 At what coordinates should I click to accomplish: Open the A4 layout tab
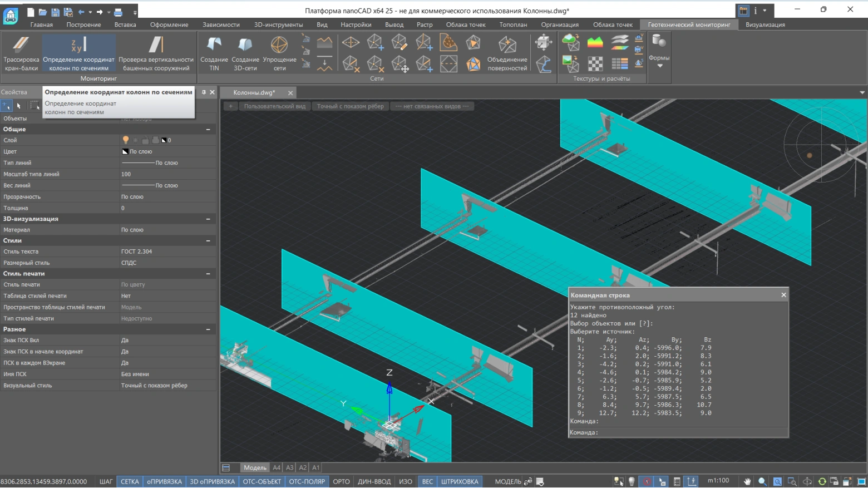pyautogui.click(x=276, y=467)
